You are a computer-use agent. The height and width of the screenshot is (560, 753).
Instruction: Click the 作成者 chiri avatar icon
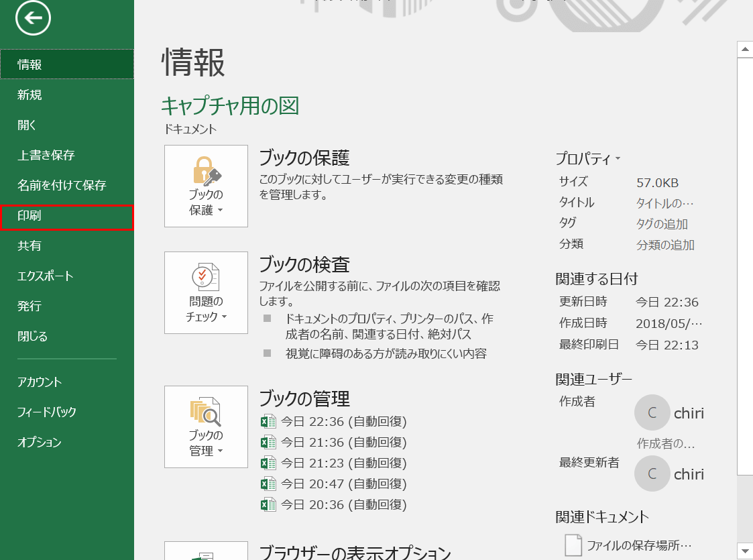coord(652,412)
